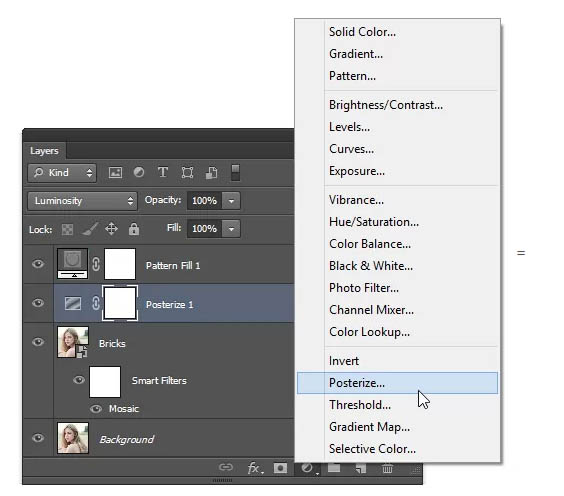Image resolution: width=564 pixels, height=496 pixels.
Task: Click the type layer filter icon
Action: click(x=163, y=173)
